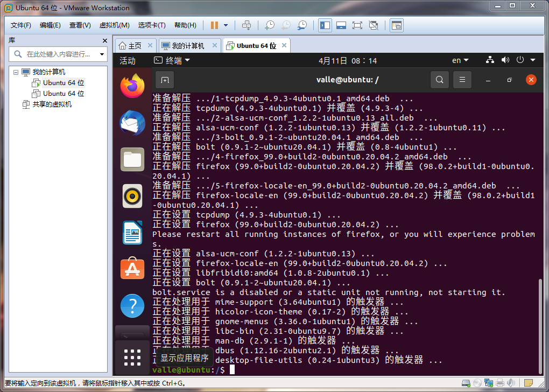Click the network icon in the Ubuntu top bar

pyautogui.click(x=490, y=60)
